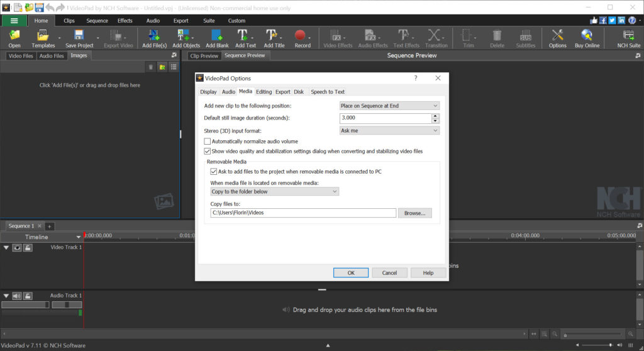The height and width of the screenshot is (351, 644).
Task: Adjust the Audio Track 1 volume slider
Action: point(25,305)
